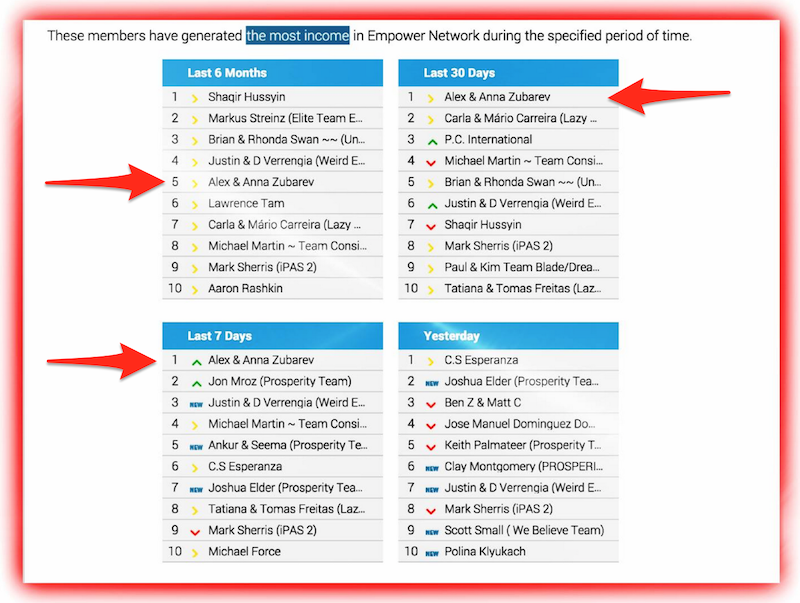Screen dimensions: 800x603
Task: Select red down arrow beside Michael Martin, Last 30 Days
Action: coord(431,163)
